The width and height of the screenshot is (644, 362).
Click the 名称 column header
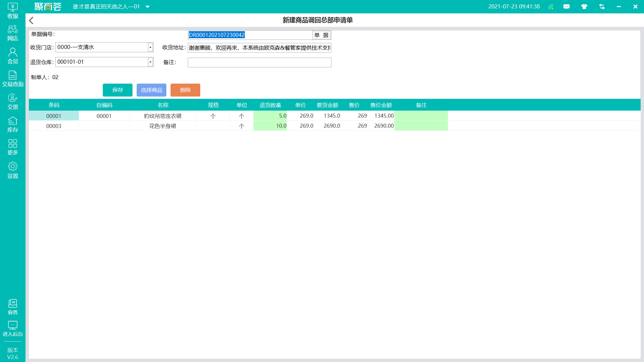click(x=163, y=105)
